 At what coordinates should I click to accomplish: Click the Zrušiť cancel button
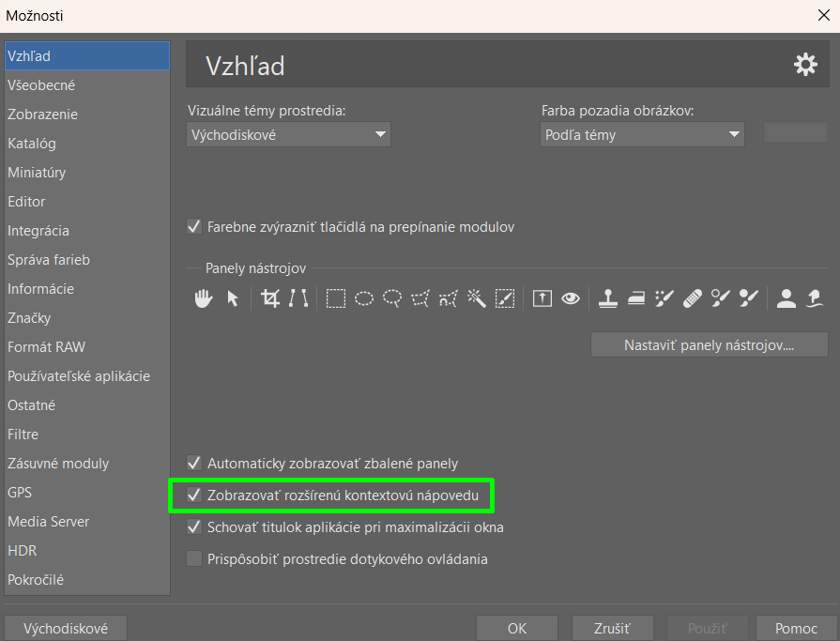click(x=612, y=628)
